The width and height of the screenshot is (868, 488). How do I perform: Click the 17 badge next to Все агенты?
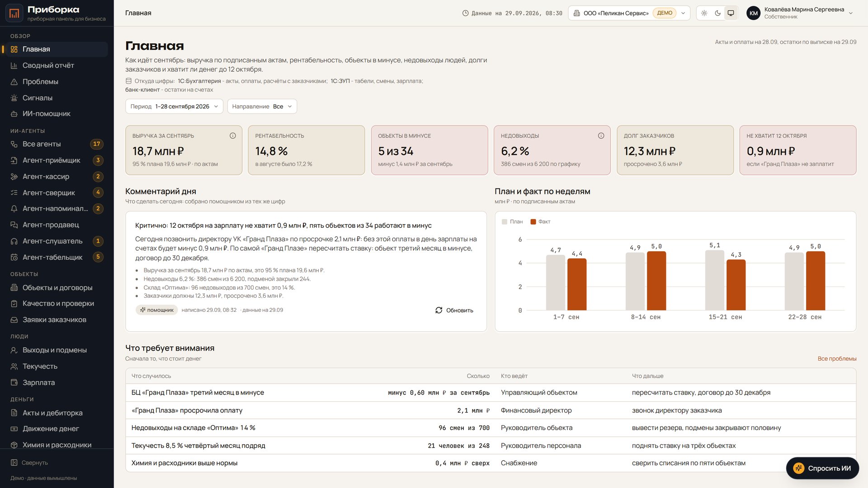click(x=97, y=144)
